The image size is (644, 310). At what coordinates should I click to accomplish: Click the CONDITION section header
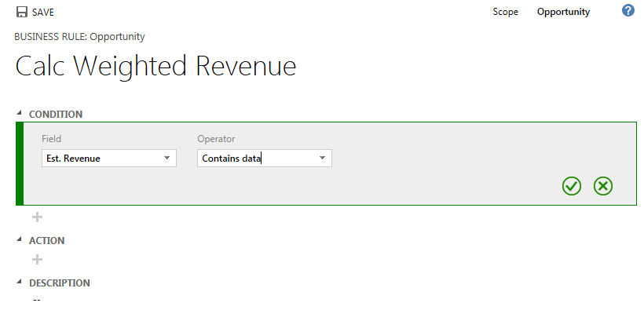56,114
